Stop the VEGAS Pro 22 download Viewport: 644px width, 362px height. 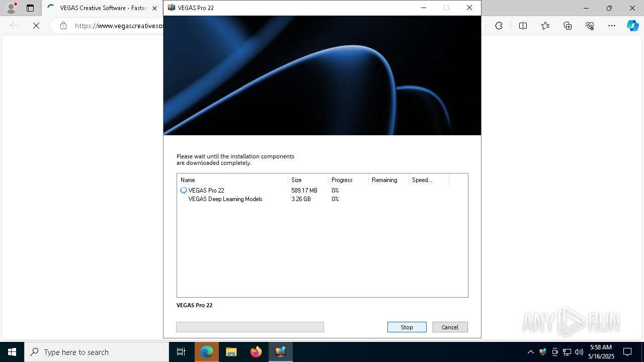(x=407, y=327)
